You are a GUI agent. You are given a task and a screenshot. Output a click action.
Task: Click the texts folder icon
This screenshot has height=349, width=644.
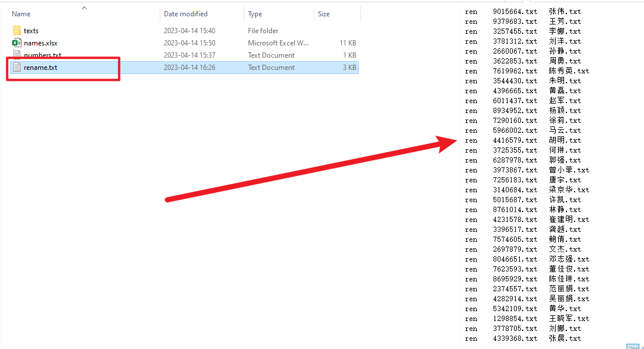pyautogui.click(x=16, y=30)
